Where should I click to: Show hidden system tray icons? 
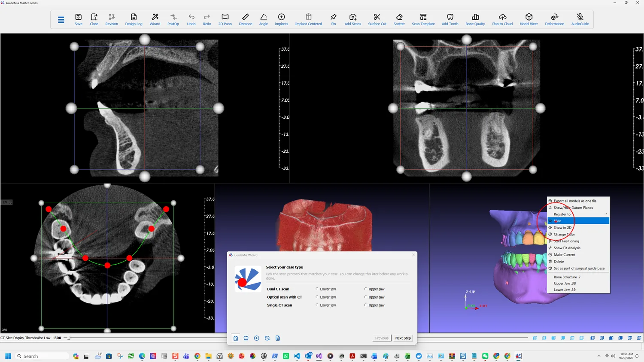(599, 356)
